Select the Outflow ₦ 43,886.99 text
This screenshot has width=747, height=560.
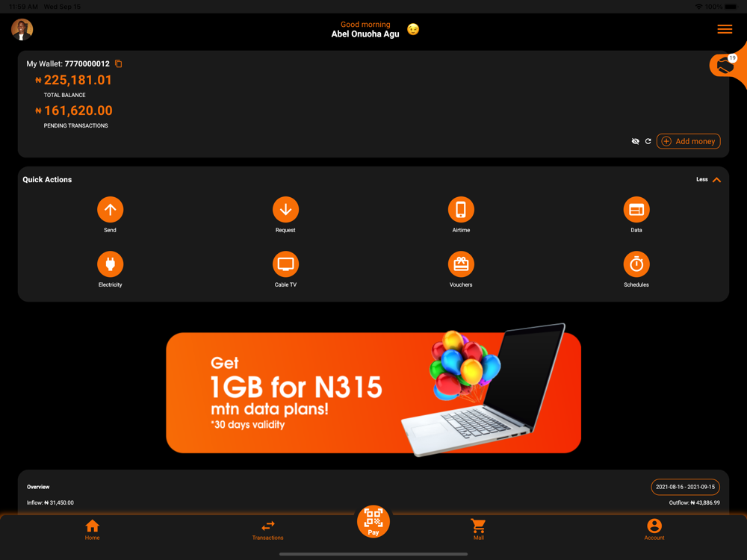click(694, 503)
